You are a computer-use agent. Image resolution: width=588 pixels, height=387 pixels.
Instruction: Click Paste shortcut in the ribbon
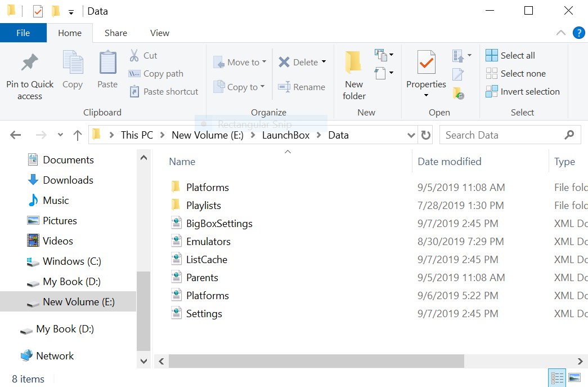(164, 92)
